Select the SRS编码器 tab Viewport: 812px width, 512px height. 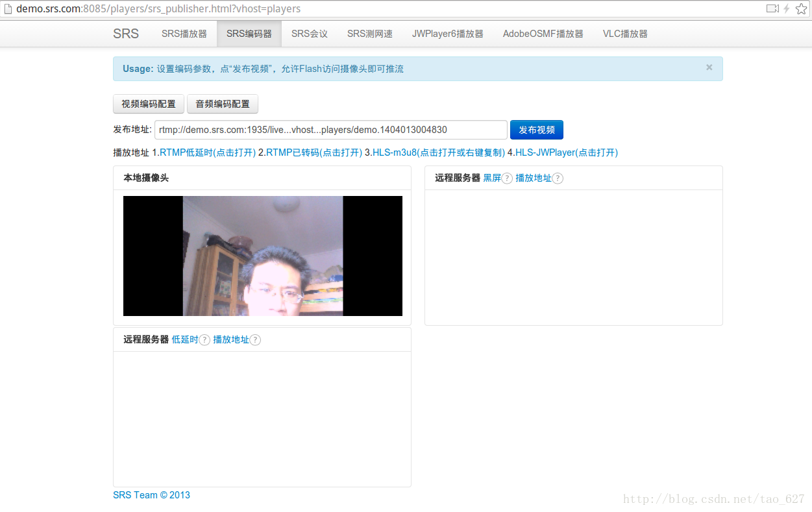pyautogui.click(x=249, y=34)
